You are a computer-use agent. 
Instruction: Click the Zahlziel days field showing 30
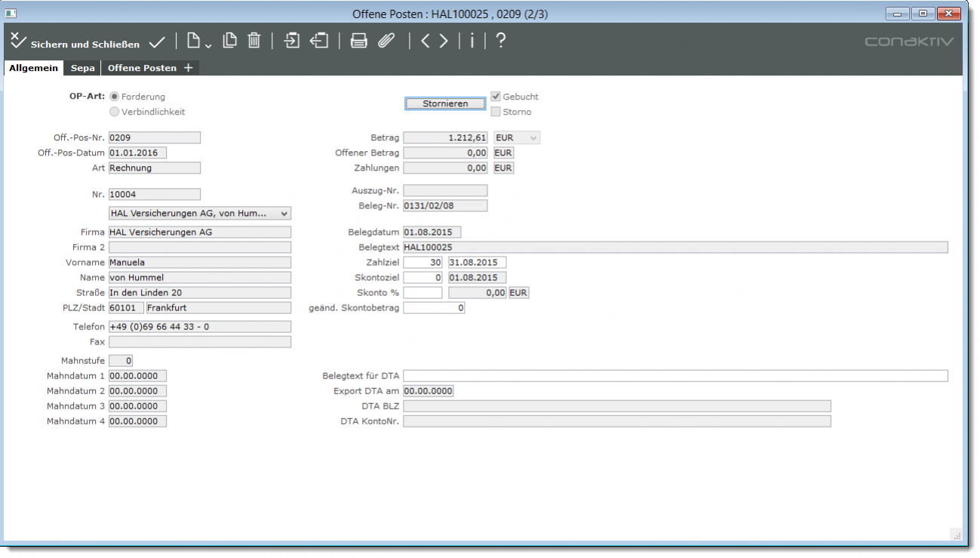pos(423,263)
